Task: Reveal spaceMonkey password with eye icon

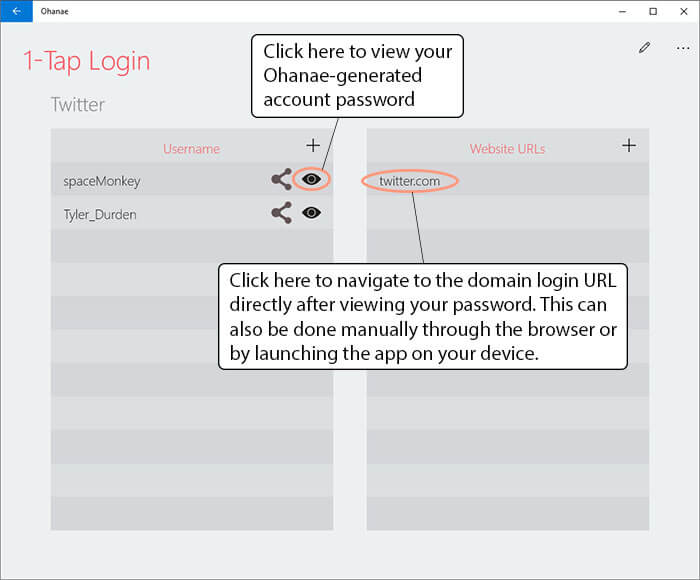Action: (x=311, y=179)
